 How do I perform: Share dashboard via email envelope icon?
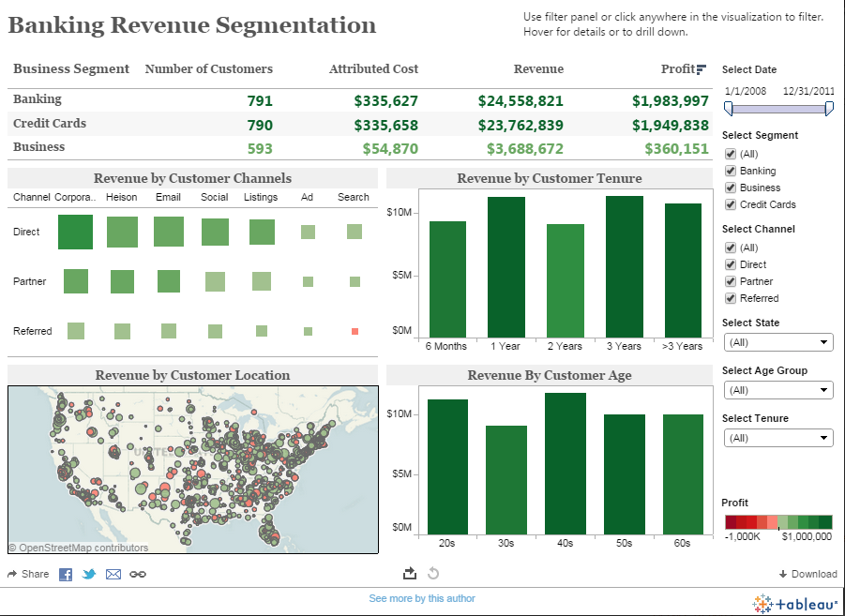coord(113,574)
